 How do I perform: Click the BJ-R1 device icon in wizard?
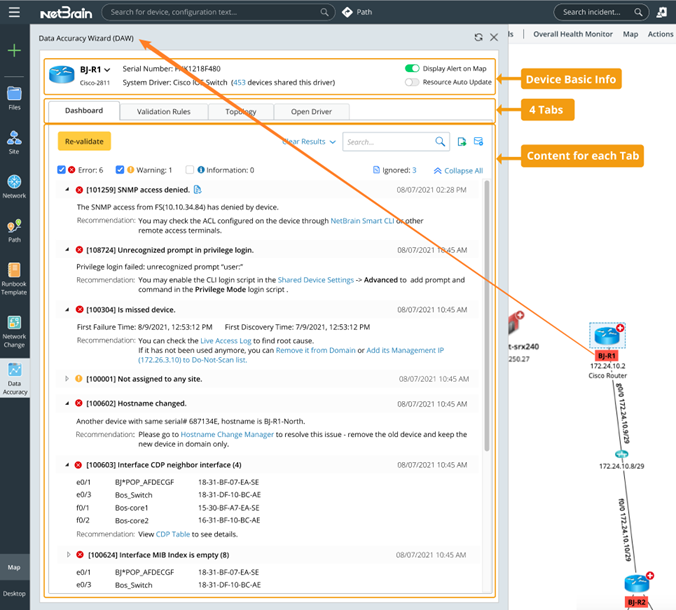[x=62, y=74]
